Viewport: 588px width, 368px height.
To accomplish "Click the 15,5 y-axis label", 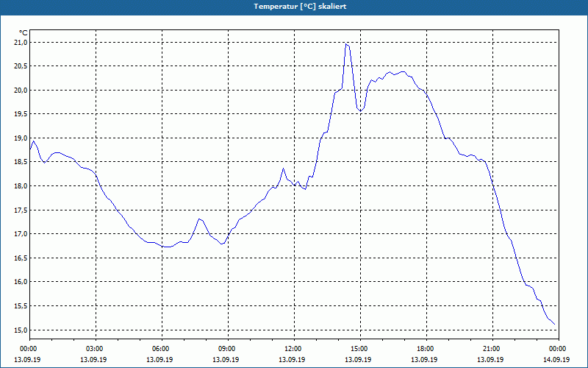I will click(21, 305).
